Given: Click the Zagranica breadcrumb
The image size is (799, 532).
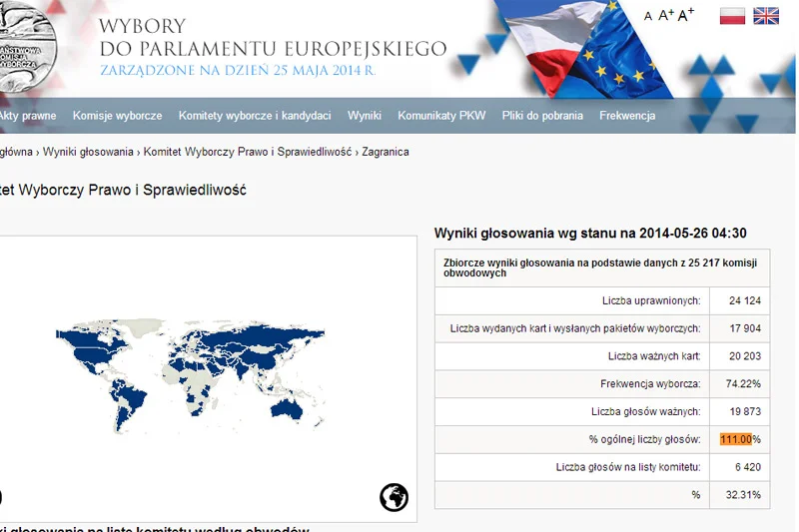Looking at the screenshot, I should tap(386, 152).
